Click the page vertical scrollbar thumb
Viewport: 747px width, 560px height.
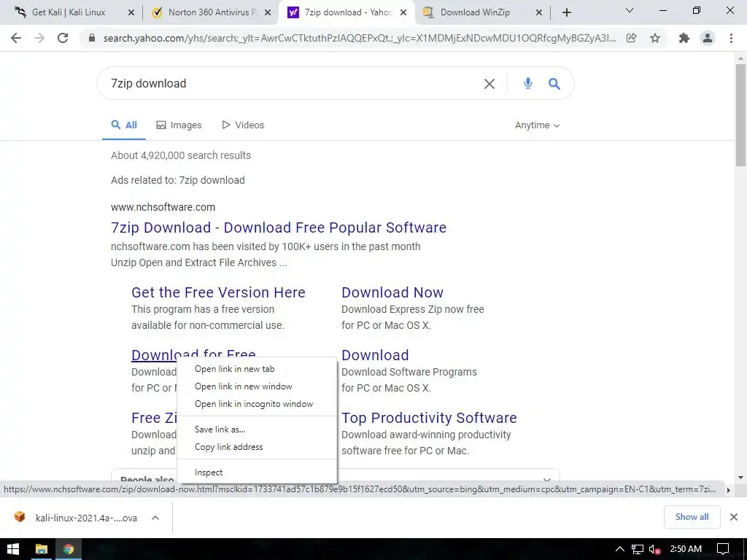pyautogui.click(x=740, y=115)
